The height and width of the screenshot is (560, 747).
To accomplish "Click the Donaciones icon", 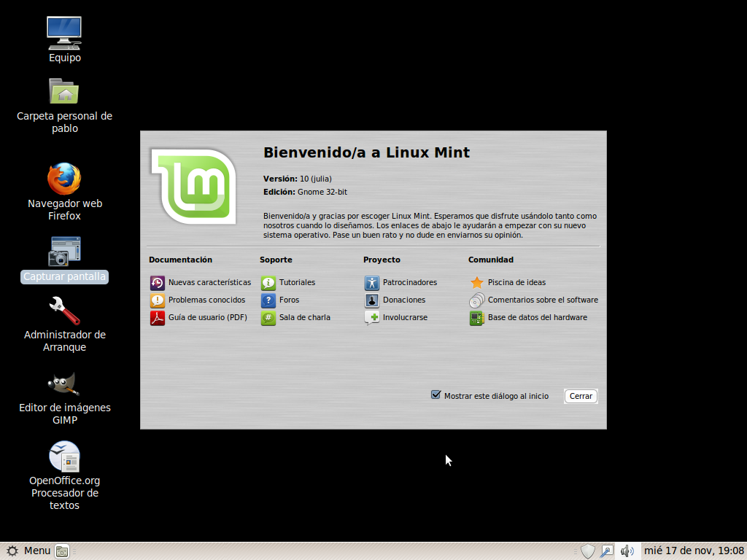I will [x=371, y=300].
